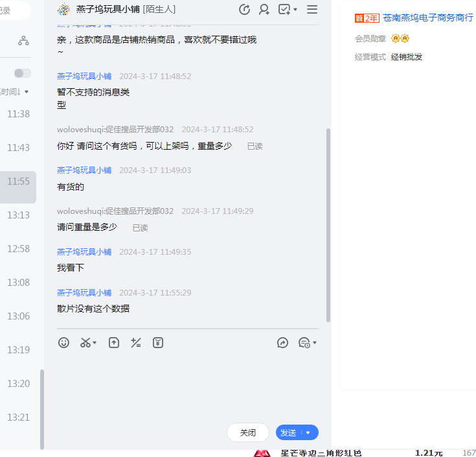This screenshot has height=457, width=476.
Task: Click the 关闭 button
Action: coord(247,433)
